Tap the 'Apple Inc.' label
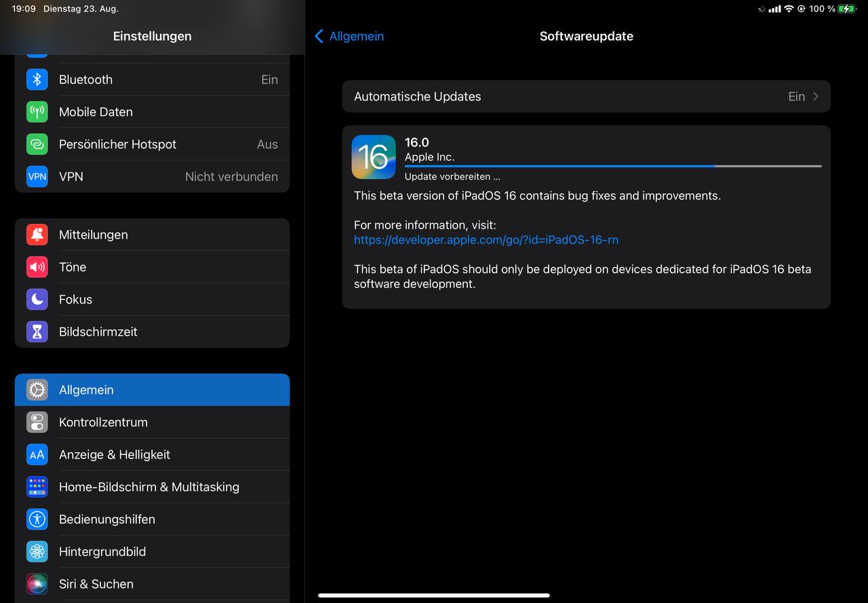This screenshot has width=868, height=603. pyautogui.click(x=429, y=157)
